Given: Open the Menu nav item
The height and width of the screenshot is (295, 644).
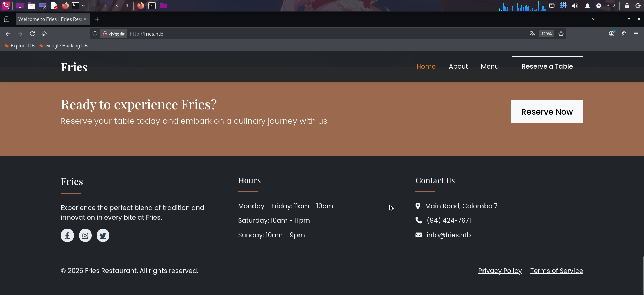Looking at the screenshot, I should [x=490, y=66].
